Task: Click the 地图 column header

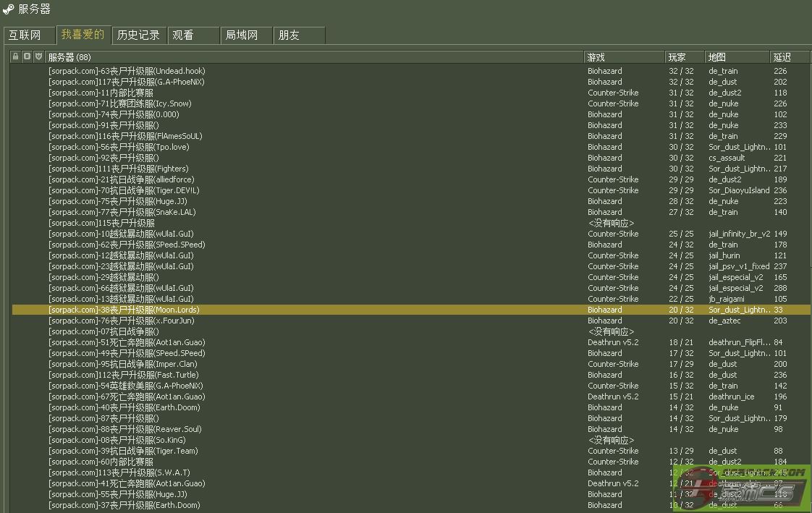Action: (x=736, y=57)
